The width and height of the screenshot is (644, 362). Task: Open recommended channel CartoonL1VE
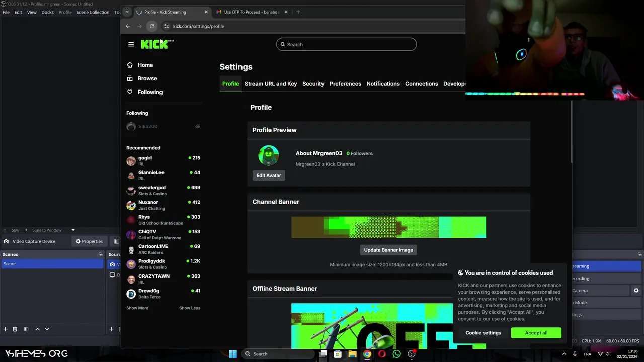pyautogui.click(x=164, y=249)
